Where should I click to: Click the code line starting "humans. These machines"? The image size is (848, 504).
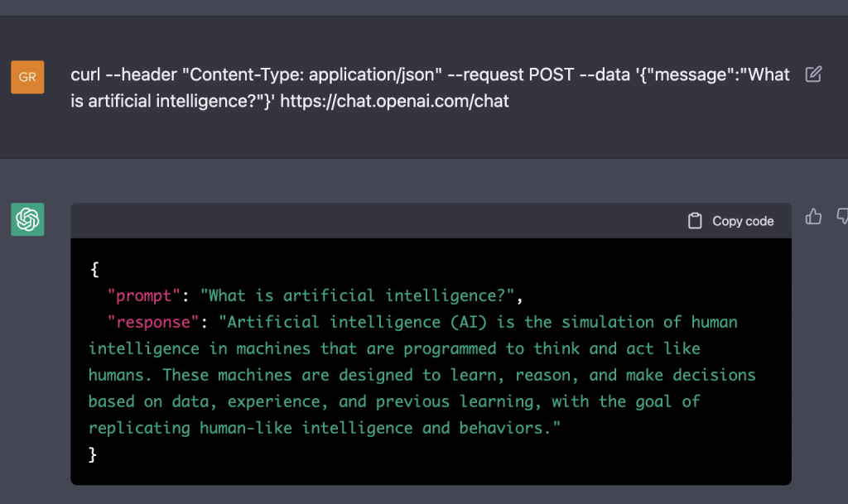click(422, 374)
